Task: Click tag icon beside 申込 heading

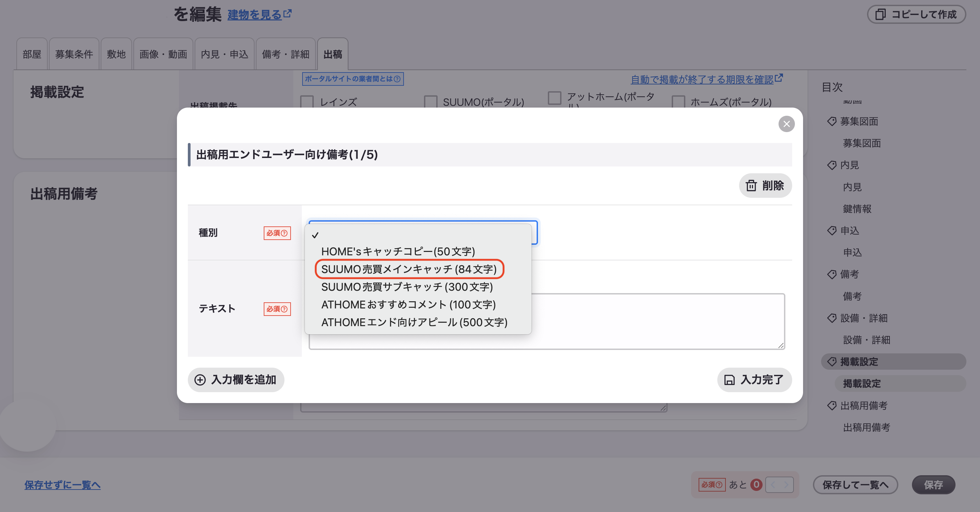Action: coord(832,231)
